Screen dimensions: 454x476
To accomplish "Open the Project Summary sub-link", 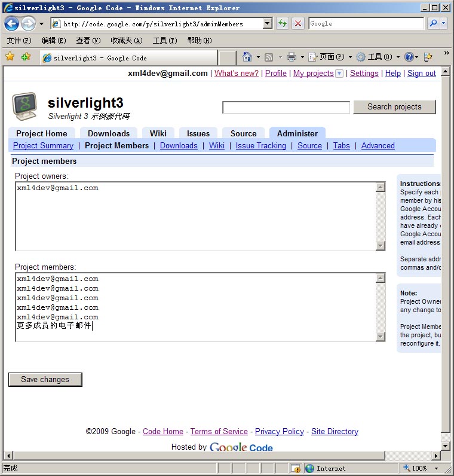I will click(43, 145).
